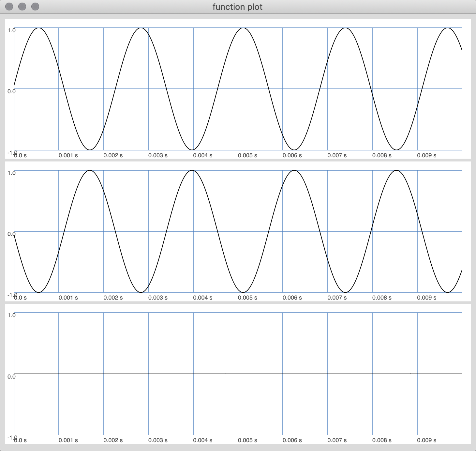Click the "1.0" y-label of upward-starting sine plot

click(x=11, y=30)
